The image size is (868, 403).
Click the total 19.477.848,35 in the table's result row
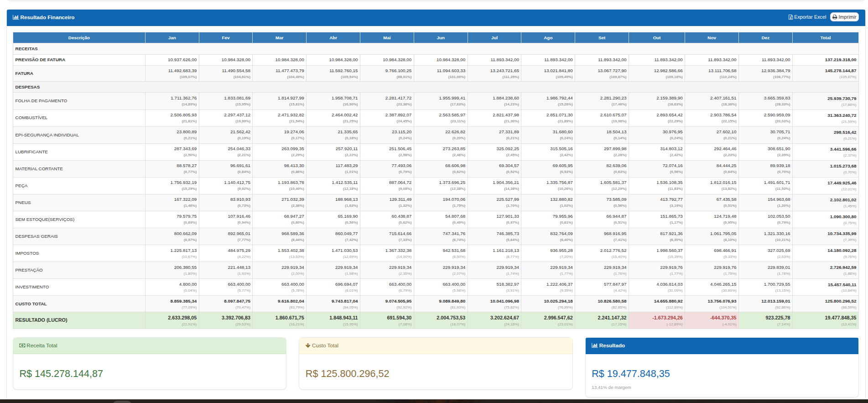[x=841, y=318]
